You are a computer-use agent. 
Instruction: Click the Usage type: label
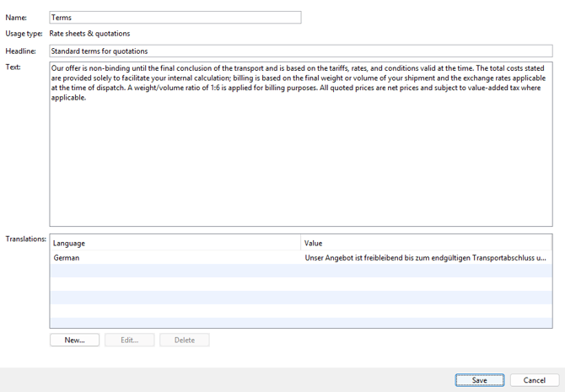24,34
